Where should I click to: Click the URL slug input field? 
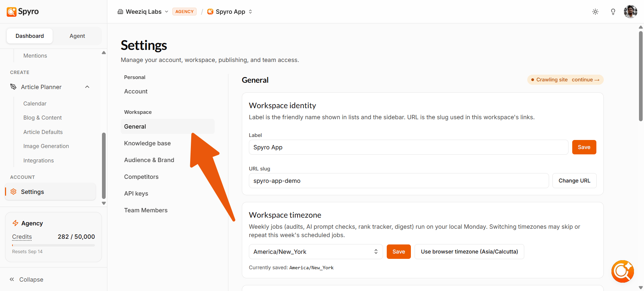tap(399, 180)
